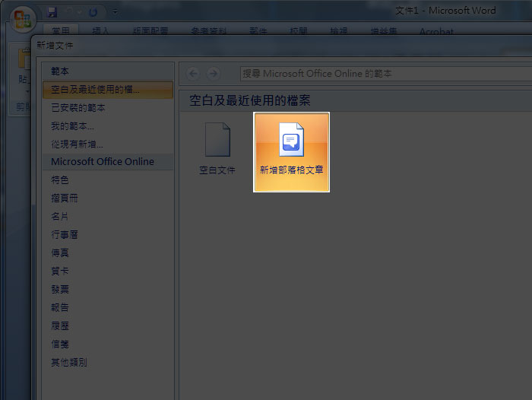Click the Save icon in quick access toolbar
Screen dimensions: 532x400
coord(52,13)
